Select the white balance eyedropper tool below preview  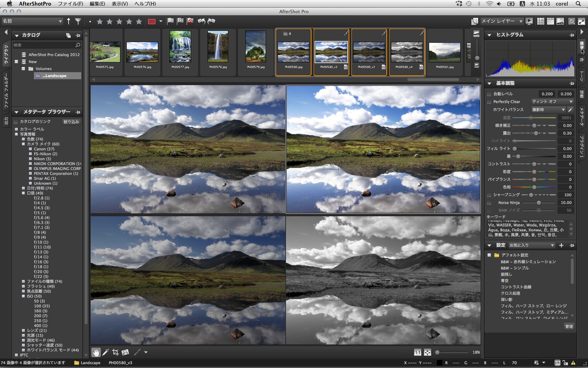(x=105, y=352)
